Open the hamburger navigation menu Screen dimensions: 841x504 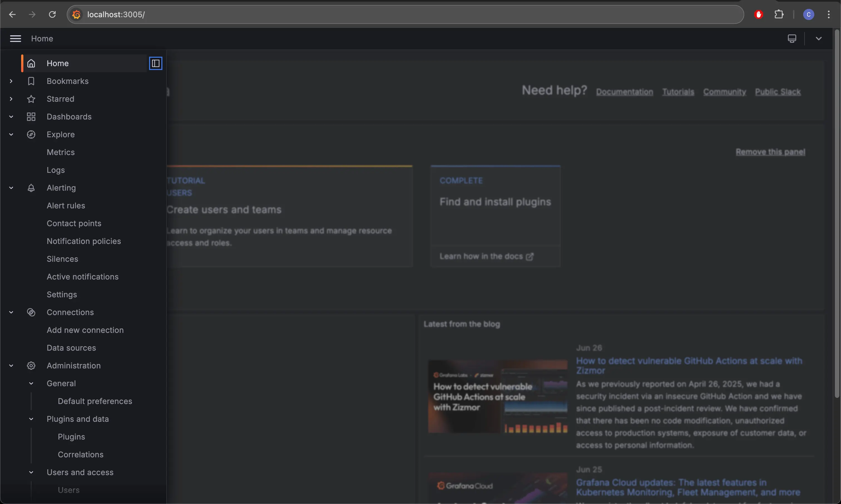(x=15, y=38)
